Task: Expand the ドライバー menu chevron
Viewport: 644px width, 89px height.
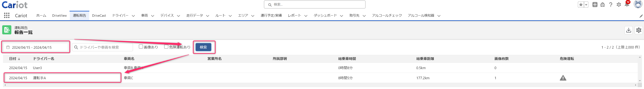Action: (x=133, y=16)
